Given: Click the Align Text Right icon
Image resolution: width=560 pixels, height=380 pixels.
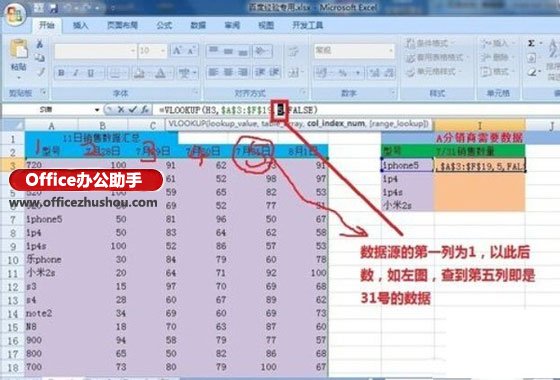Looking at the screenshot, I should 243,72.
